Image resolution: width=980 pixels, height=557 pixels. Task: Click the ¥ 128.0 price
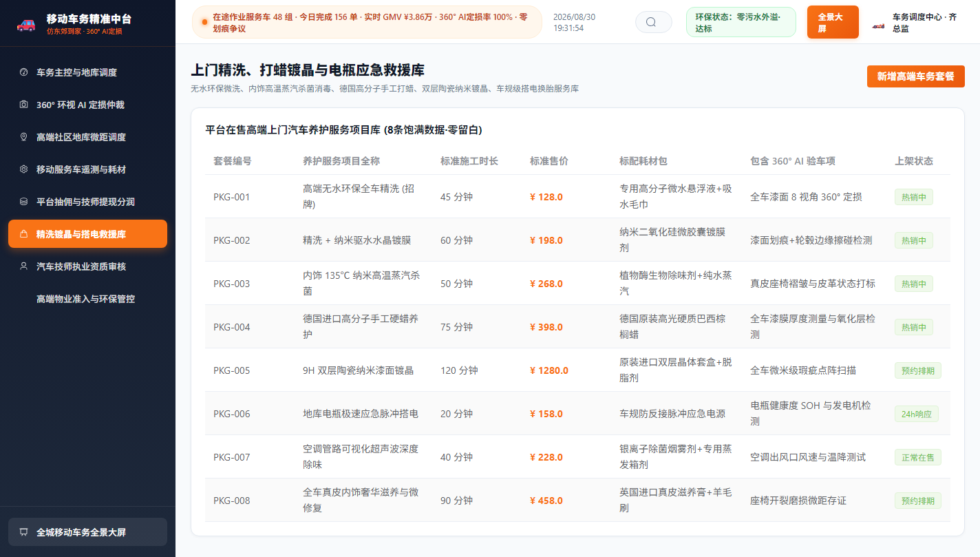[x=546, y=197]
